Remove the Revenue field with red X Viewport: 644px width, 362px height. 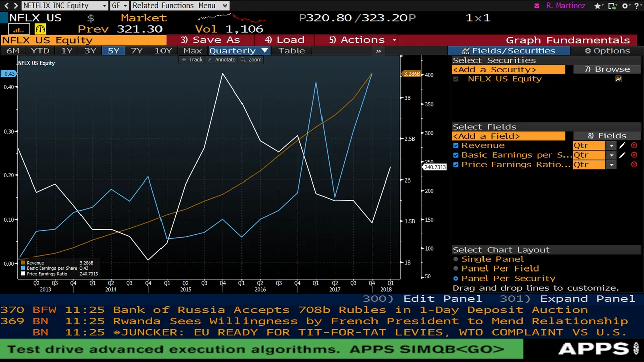coord(634,146)
